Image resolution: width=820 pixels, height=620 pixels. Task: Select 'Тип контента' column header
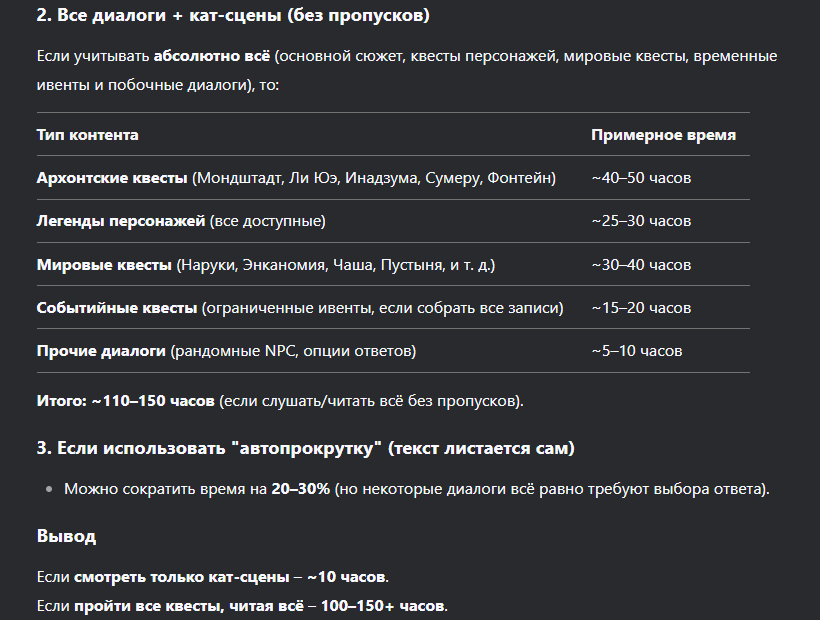[x=87, y=135]
